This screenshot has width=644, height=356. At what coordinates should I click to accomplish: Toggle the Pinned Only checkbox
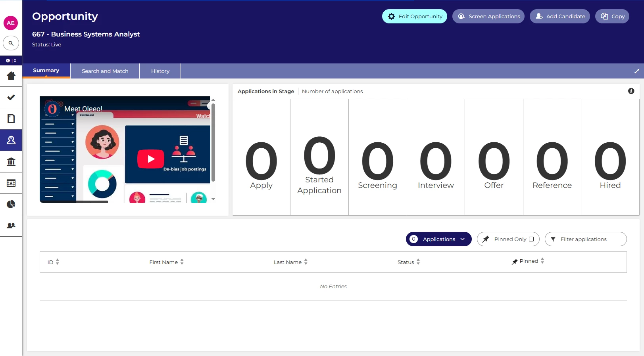click(531, 239)
